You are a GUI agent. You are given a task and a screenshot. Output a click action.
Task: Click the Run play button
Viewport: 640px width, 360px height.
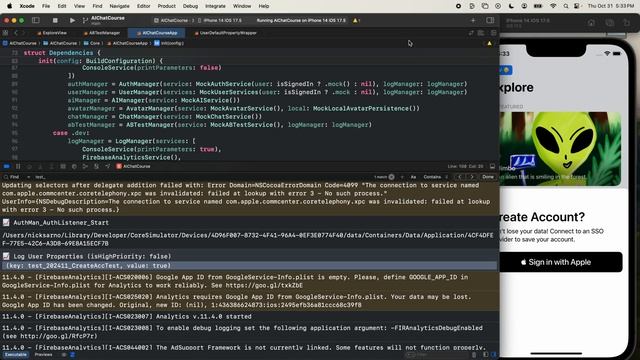pos(72,20)
